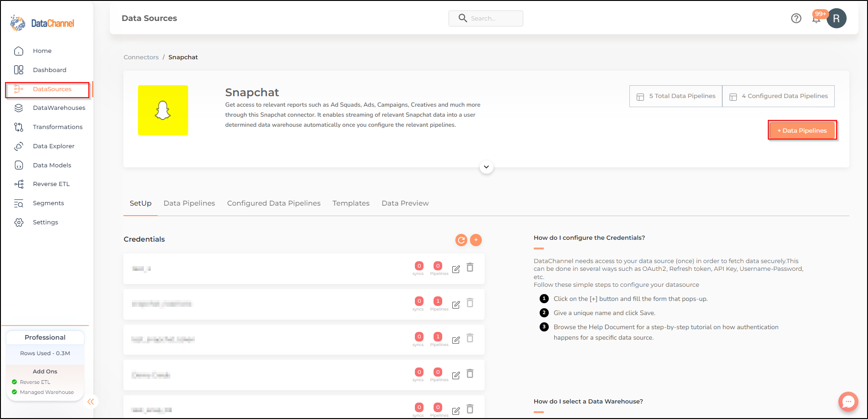868x419 pixels.
Task: Open the user profile avatar R
Action: coord(837,18)
